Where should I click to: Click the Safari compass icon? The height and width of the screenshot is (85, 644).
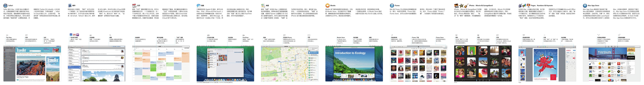click(5, 5)
